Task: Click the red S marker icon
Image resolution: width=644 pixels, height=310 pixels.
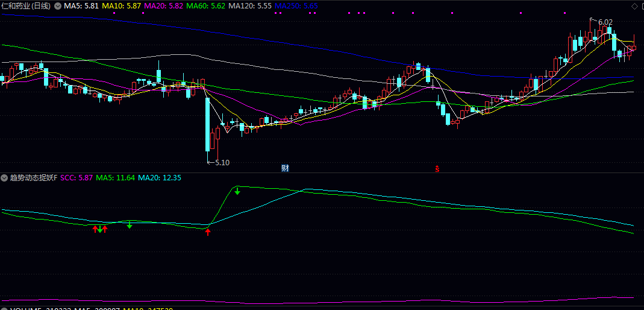Action: [x=437, y=168]
